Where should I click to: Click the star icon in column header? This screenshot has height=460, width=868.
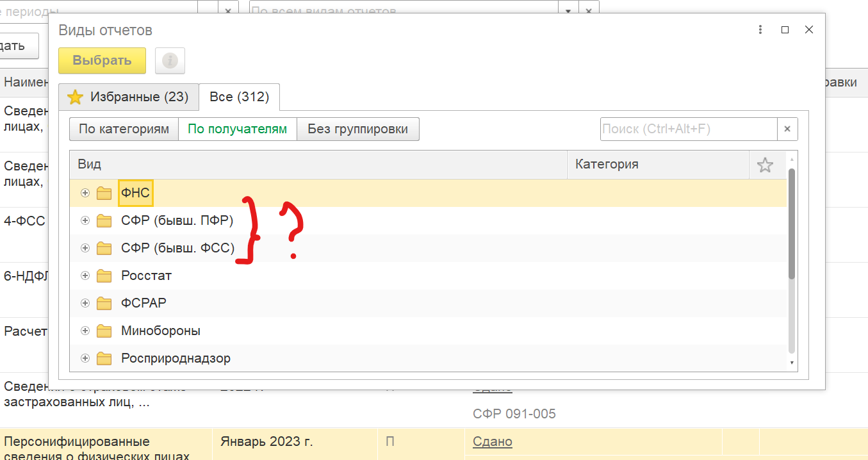coord(765,165)
